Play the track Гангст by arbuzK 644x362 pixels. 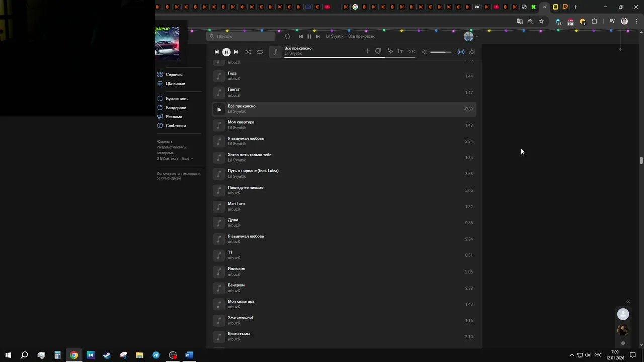click(x=344, y=93)
